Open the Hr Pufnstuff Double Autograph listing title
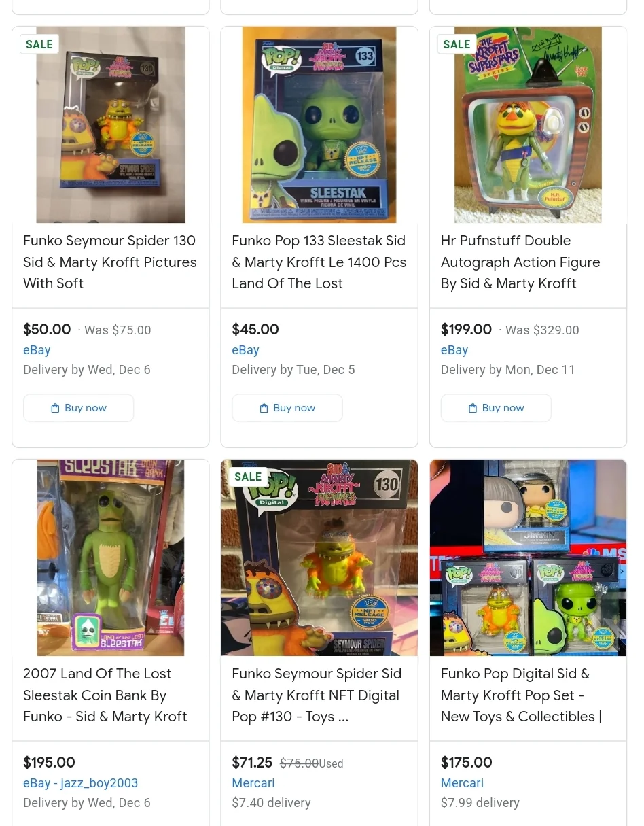 click(520, 262)
